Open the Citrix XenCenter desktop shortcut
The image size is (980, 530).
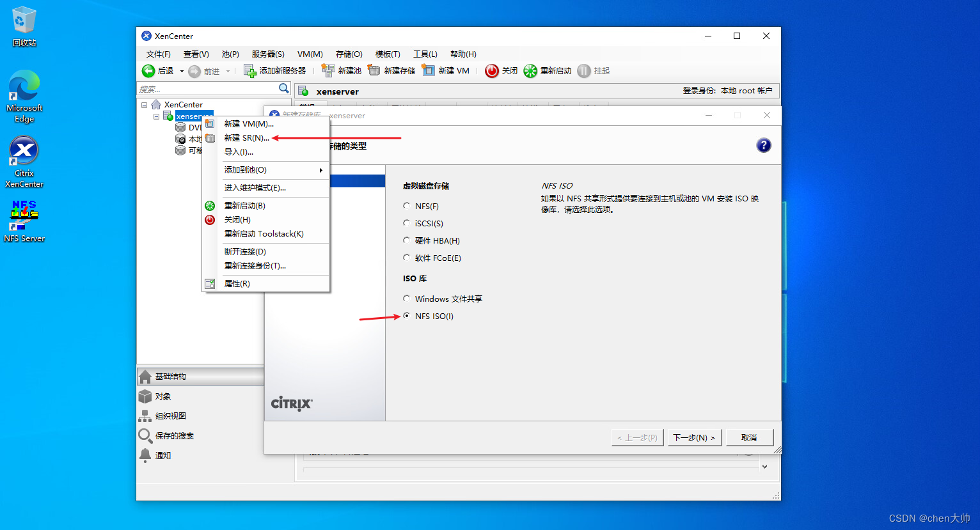click(24, 162)
